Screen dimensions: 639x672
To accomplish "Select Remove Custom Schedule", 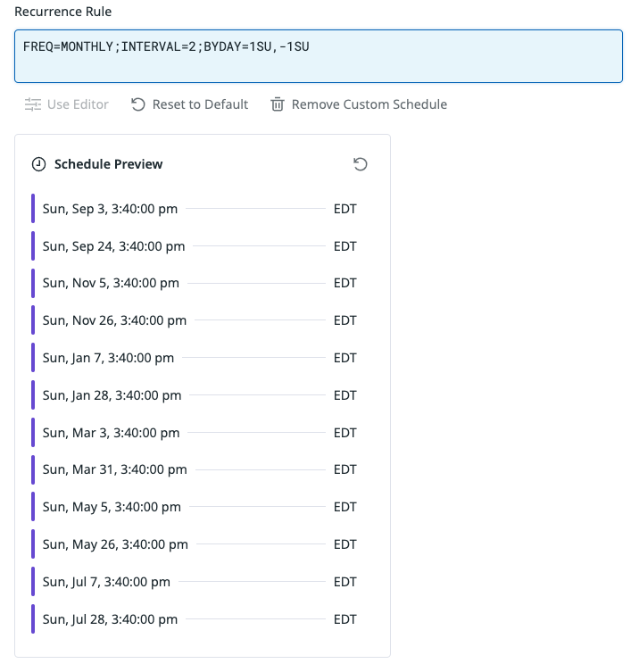I will 359,104.
